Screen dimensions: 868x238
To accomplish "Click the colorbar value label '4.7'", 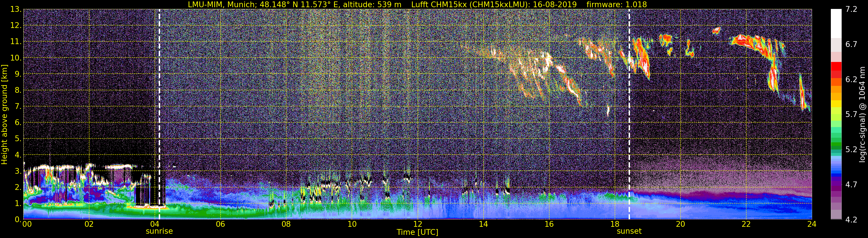I will (851, 184).
